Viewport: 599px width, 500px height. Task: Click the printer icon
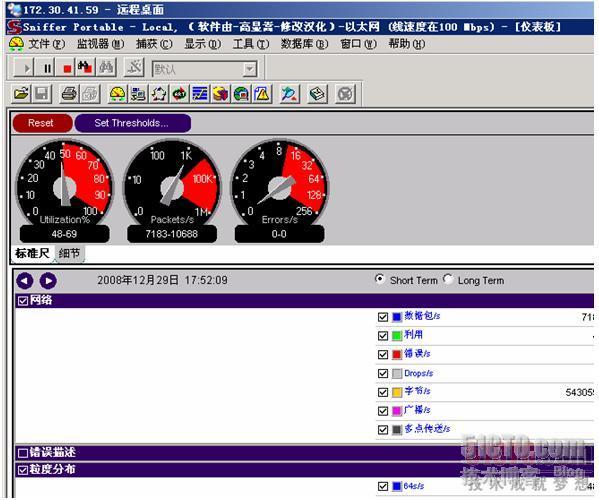[x=69, y=93]
